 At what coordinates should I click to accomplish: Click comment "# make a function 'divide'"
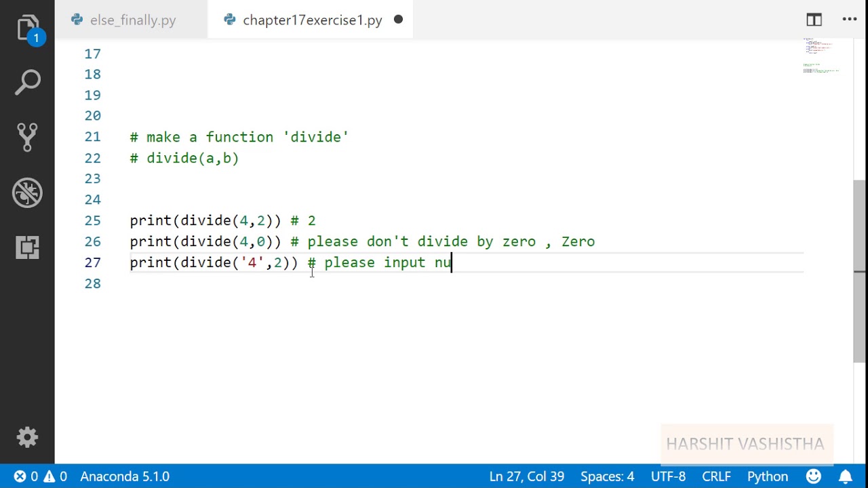[x=239, y=137]
